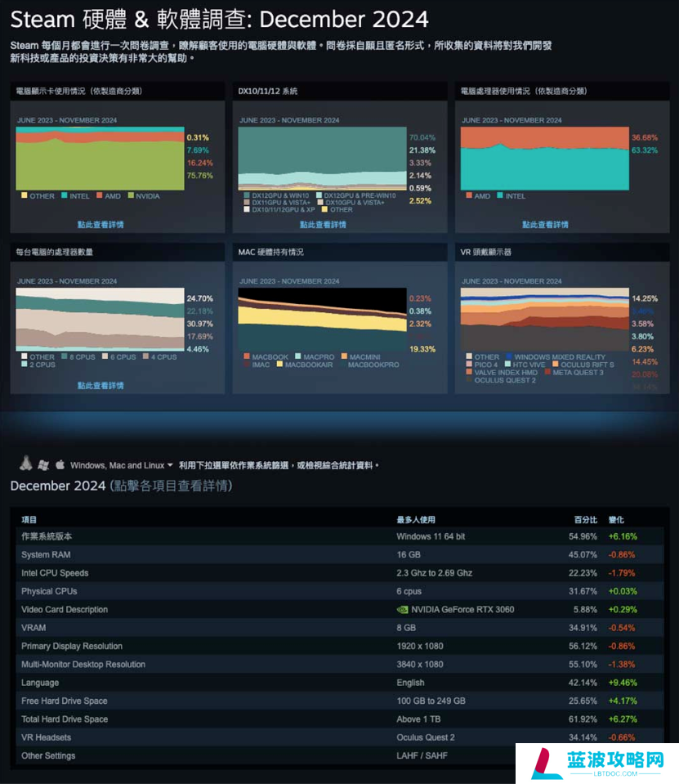Click the orange AMD legend square in CPU chart
679x784 pixels.
(469, 196)
